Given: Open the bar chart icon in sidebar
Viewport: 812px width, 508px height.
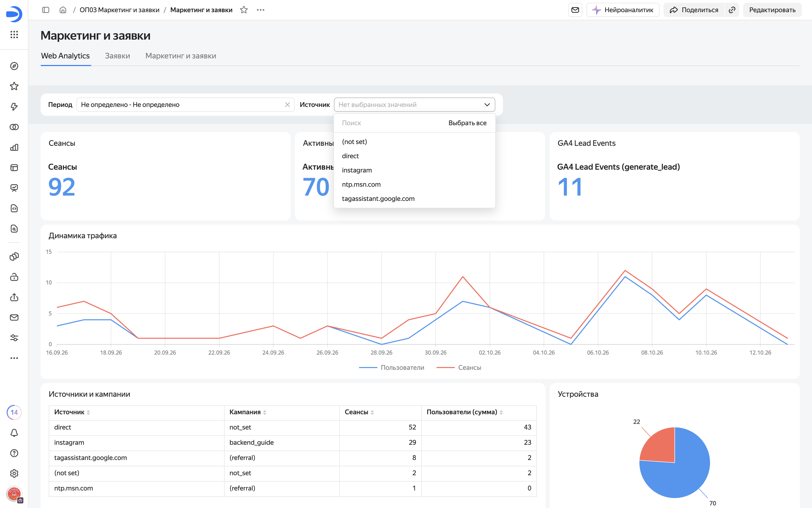Looking at the screenshot, I should click(x=14, y=148).
